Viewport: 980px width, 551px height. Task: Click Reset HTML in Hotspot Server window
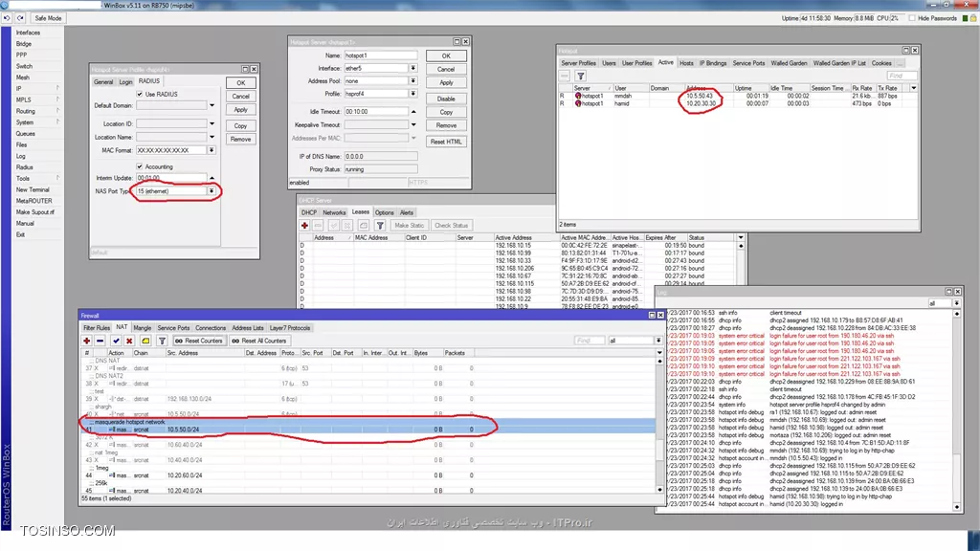(x=446, y=142)
